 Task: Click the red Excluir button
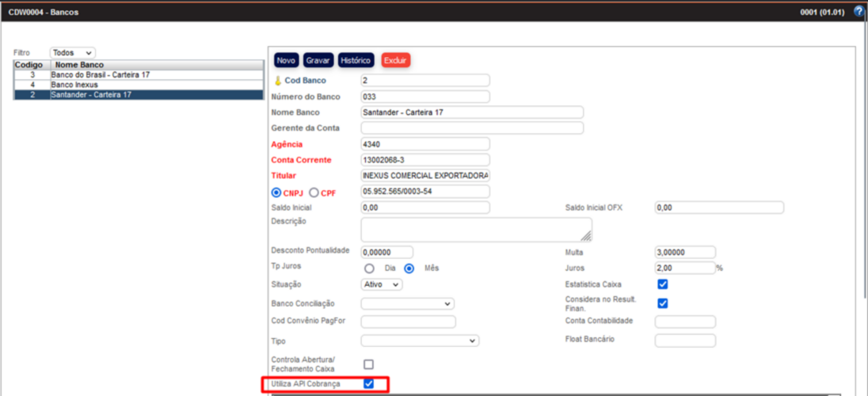395,60
